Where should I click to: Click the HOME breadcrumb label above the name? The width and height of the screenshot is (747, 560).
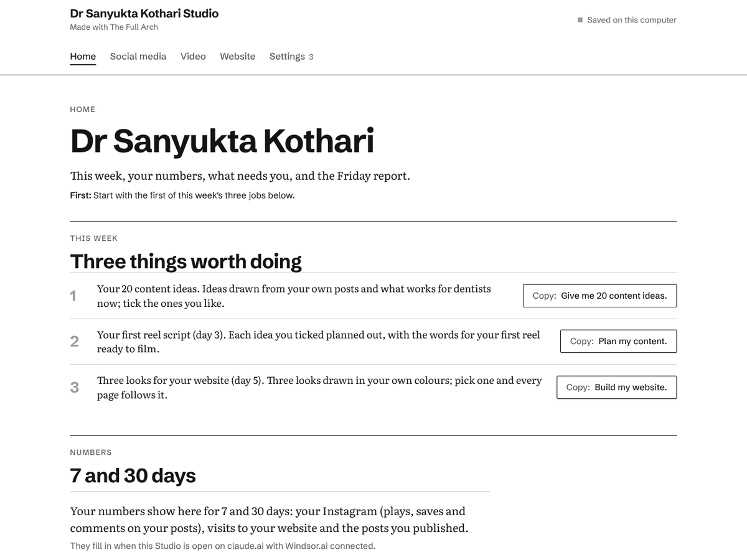(x=83, y=110)
